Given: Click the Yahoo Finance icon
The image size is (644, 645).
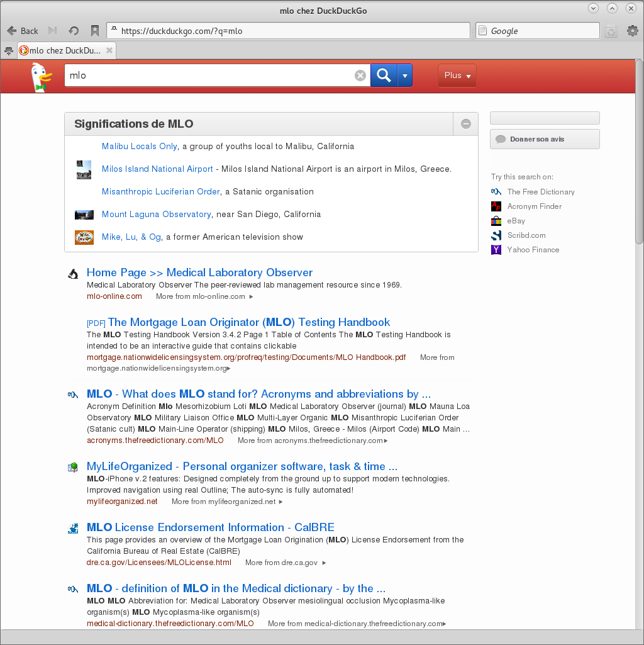Looking at the screenshot, I should coord(496,250).
